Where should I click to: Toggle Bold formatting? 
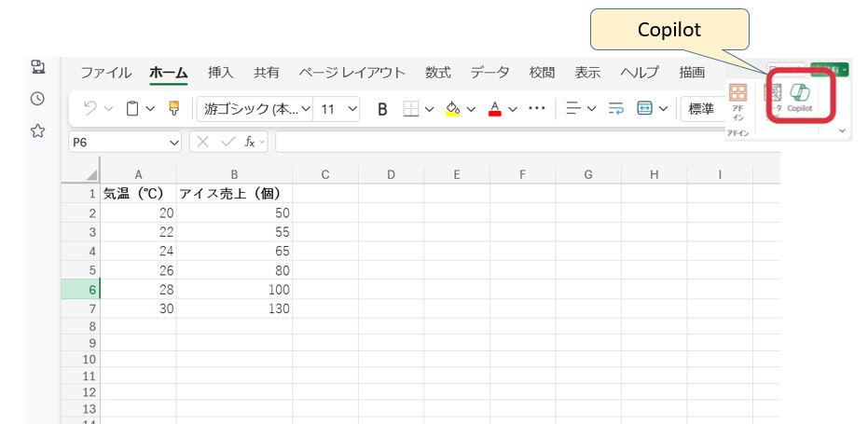pos(382,109)
